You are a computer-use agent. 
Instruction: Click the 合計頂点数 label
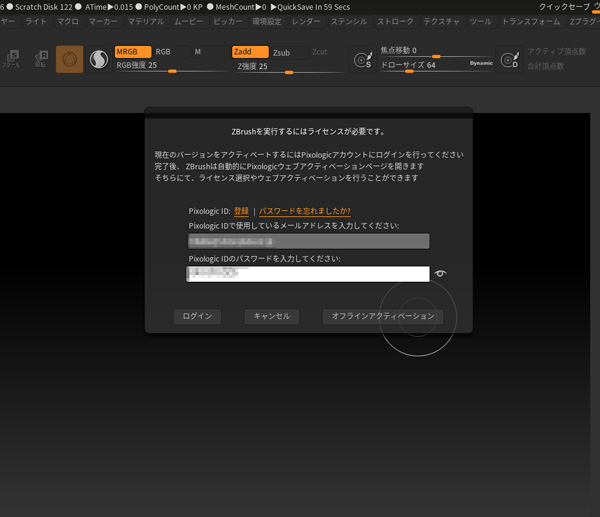(546, 66)
